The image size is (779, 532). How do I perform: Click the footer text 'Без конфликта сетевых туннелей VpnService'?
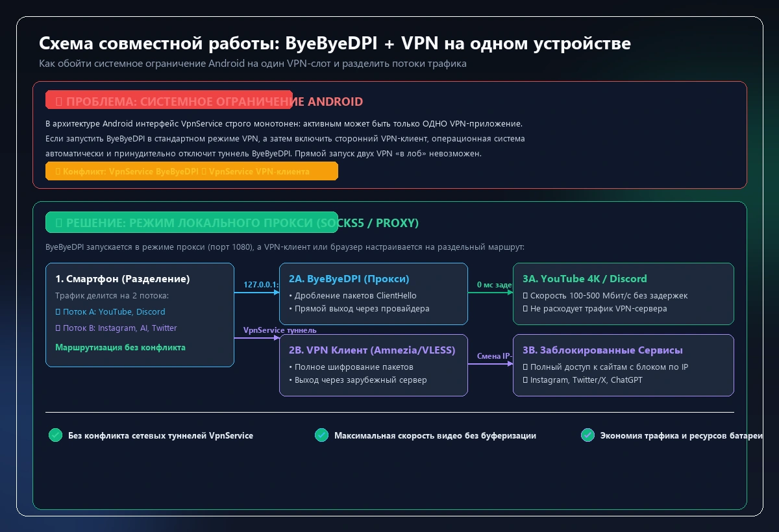point(160,436)
